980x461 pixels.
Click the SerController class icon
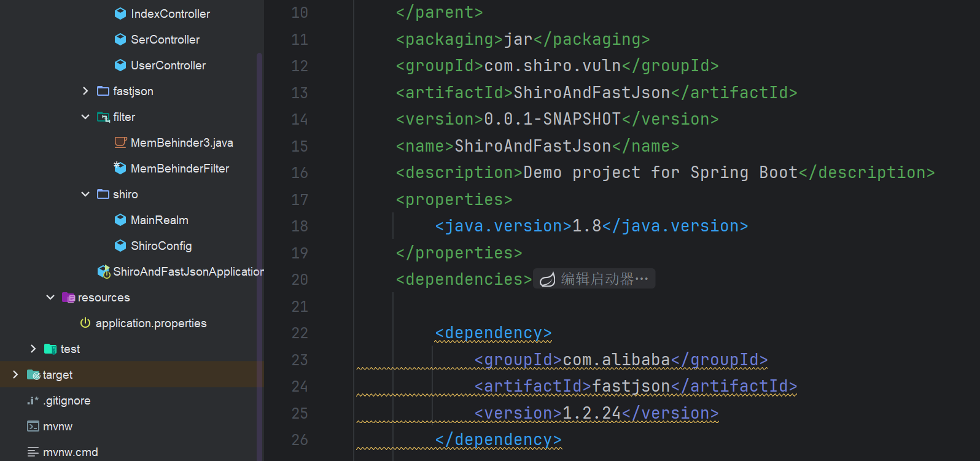(x=120, y=39)
